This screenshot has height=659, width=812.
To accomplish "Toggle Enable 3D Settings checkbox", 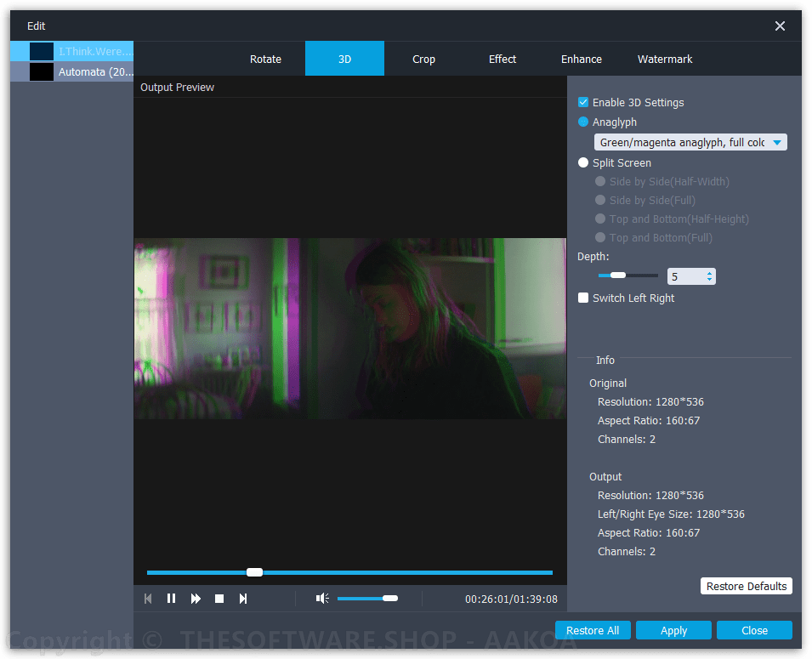I will click(x=583, y=102).
